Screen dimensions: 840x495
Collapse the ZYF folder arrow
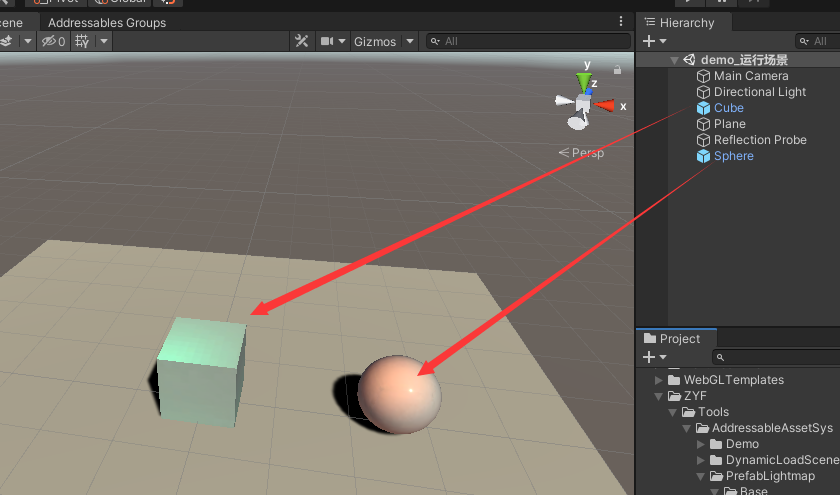(658, 397)
